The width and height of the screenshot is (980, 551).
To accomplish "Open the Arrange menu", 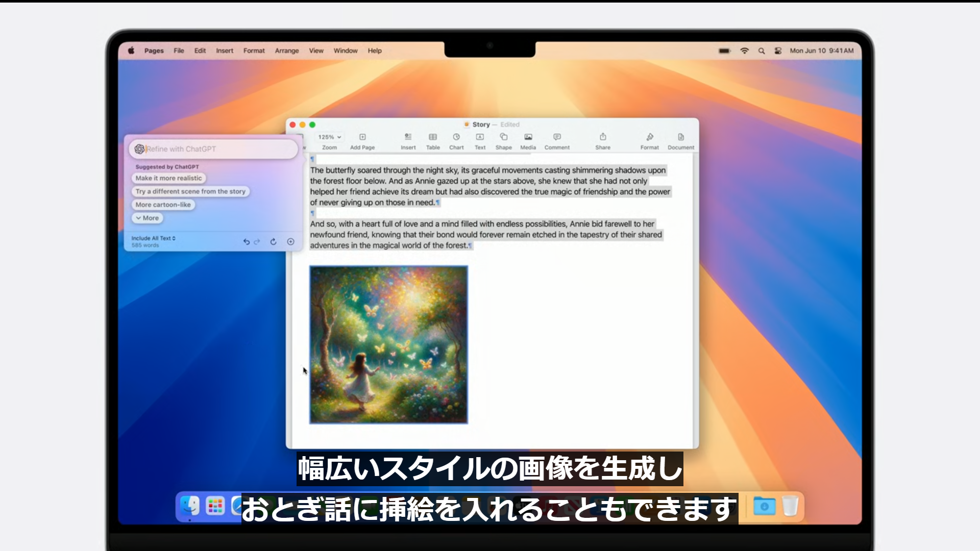I will click(x=286, y=51).
